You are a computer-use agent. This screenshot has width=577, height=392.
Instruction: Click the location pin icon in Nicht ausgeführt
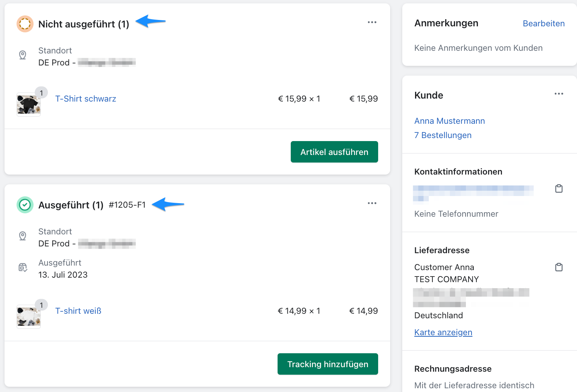pyautogui.click(x=23, y=55)
